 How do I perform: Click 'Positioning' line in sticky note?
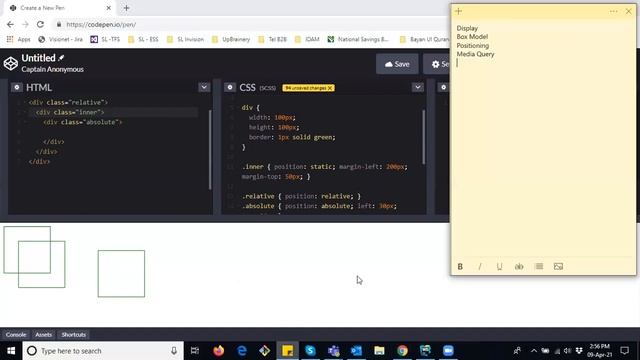coord(473,45)
